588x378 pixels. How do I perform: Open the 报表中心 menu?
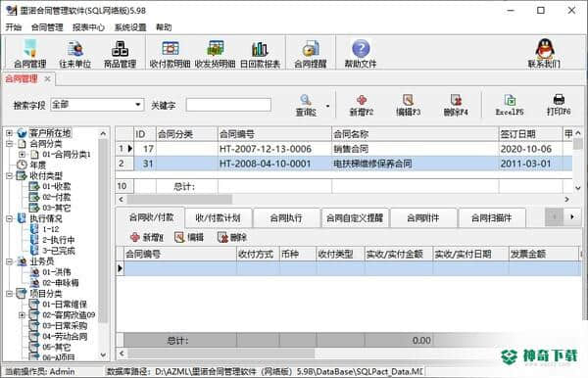[x=88, y=27]
